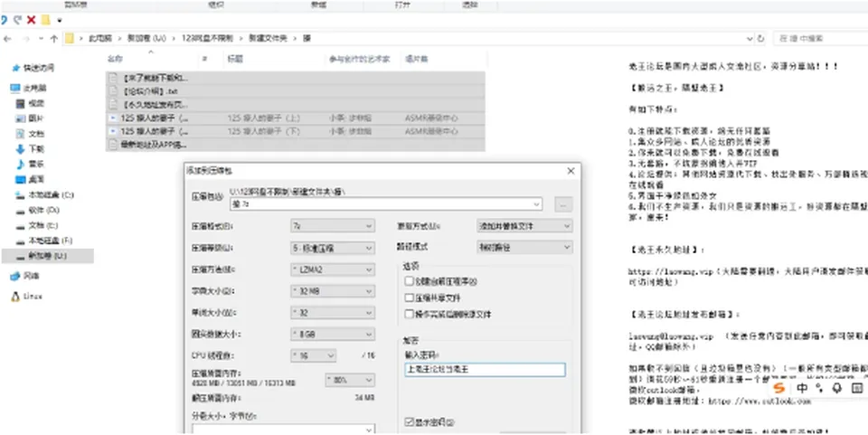Screen dimensions: 868x435
Task: Click the … browse button beside archive name
Action: pos(563,204)
